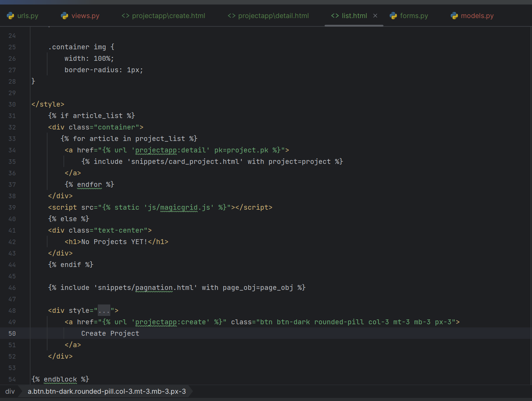Click line number 39 in the gutter
The height and width of the screenshot is (401, 532).
(x=12, y=208)
